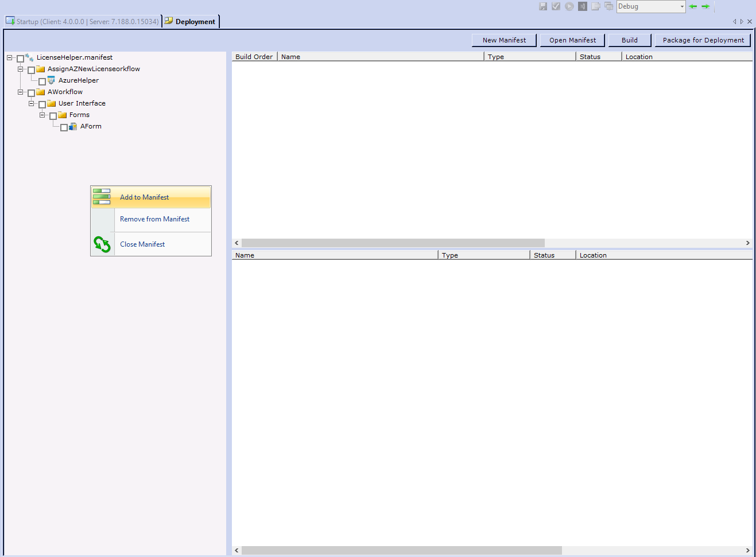The width and height of the screenshot is (756, 557).
Task: Click the green back arrow in toolbar
Action: [693, 6]
